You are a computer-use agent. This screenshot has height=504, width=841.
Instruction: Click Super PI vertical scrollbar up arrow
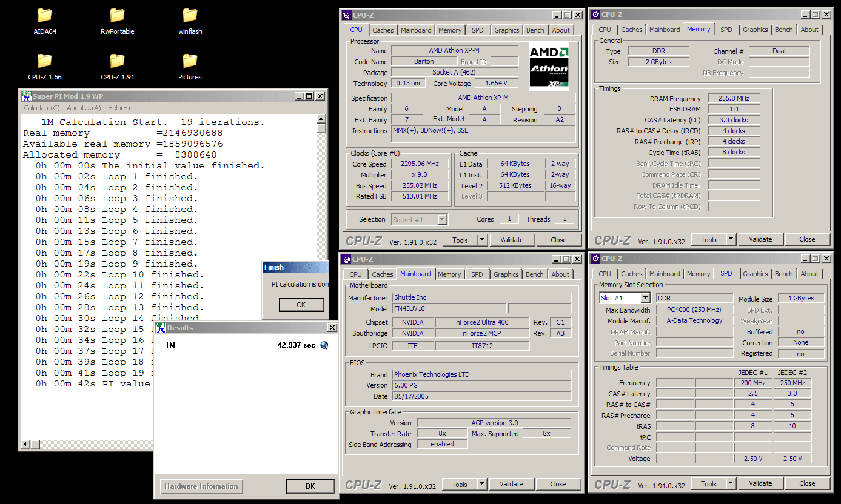pyautogui.click(x=321, y=120)
